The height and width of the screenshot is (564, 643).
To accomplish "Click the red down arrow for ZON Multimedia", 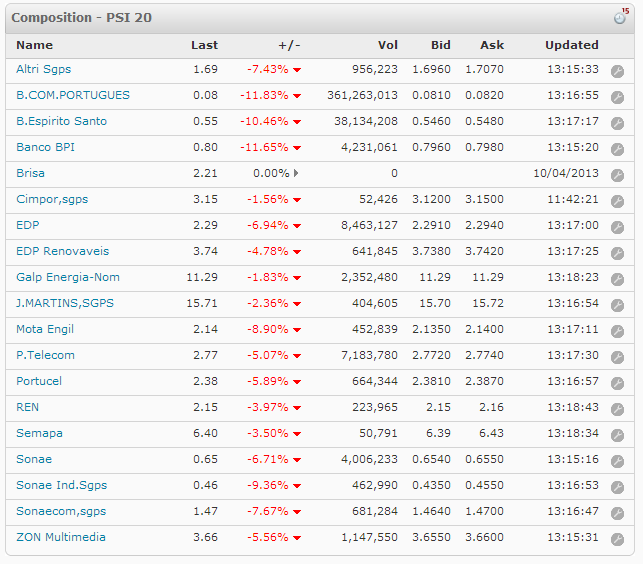I will coord(297,538).
